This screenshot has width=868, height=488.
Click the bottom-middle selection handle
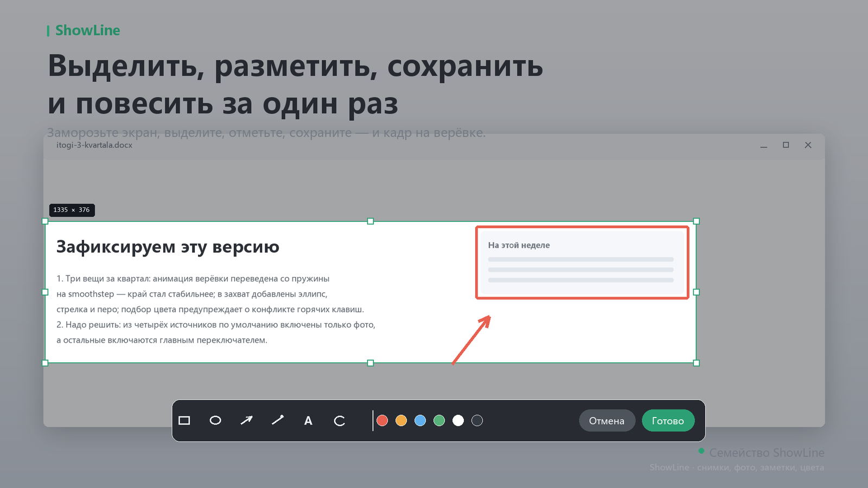click(371, 363)
